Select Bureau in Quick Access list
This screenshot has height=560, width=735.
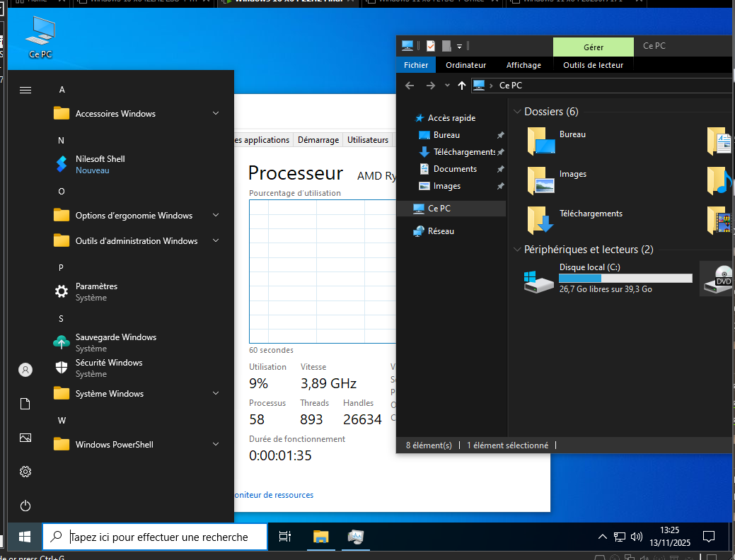pyautogui.click(x=446, y=135)
